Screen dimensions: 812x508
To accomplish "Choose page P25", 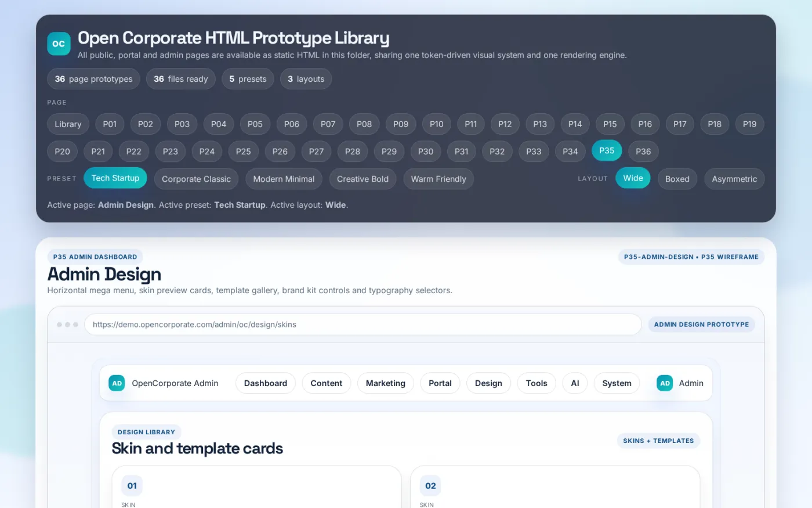I will point(244,152).
